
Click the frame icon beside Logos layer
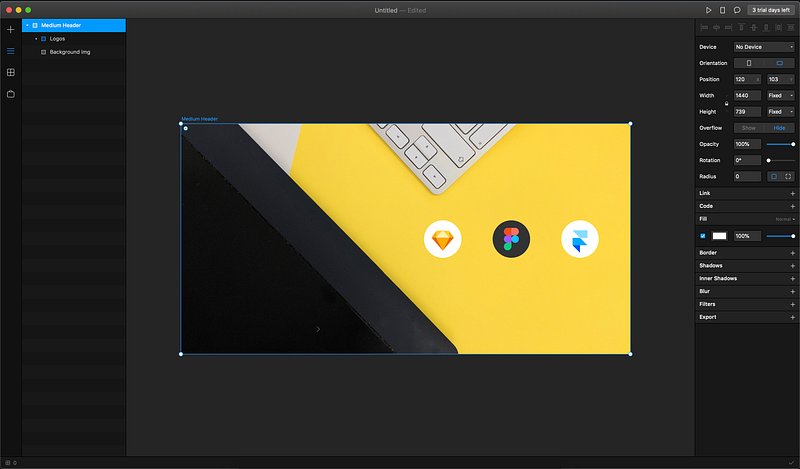coord(43,39)
